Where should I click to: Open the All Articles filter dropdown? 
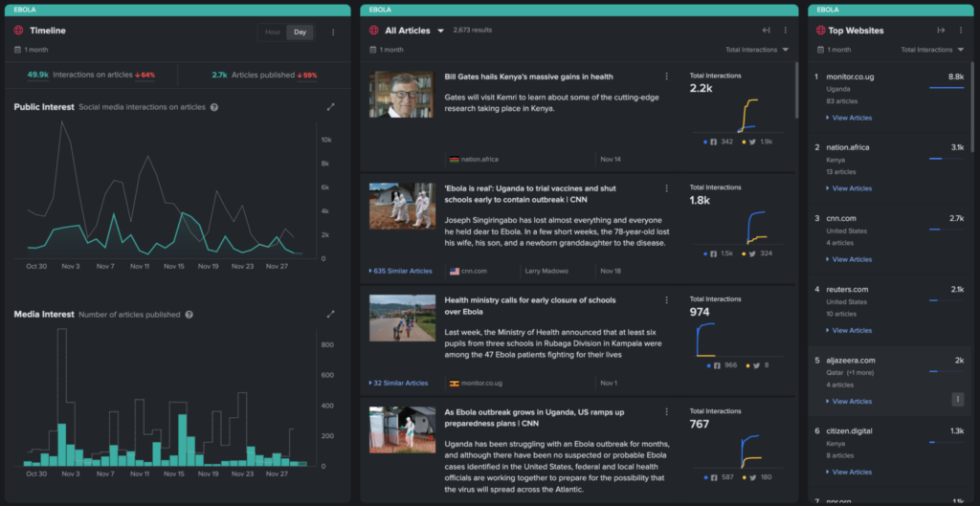click(440, 31)
